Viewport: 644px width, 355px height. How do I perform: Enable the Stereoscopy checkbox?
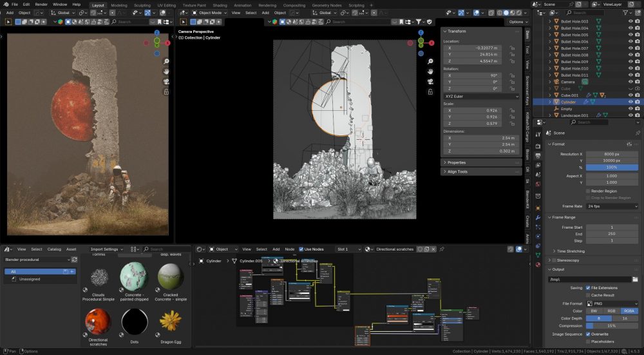[x=554, y=260]
